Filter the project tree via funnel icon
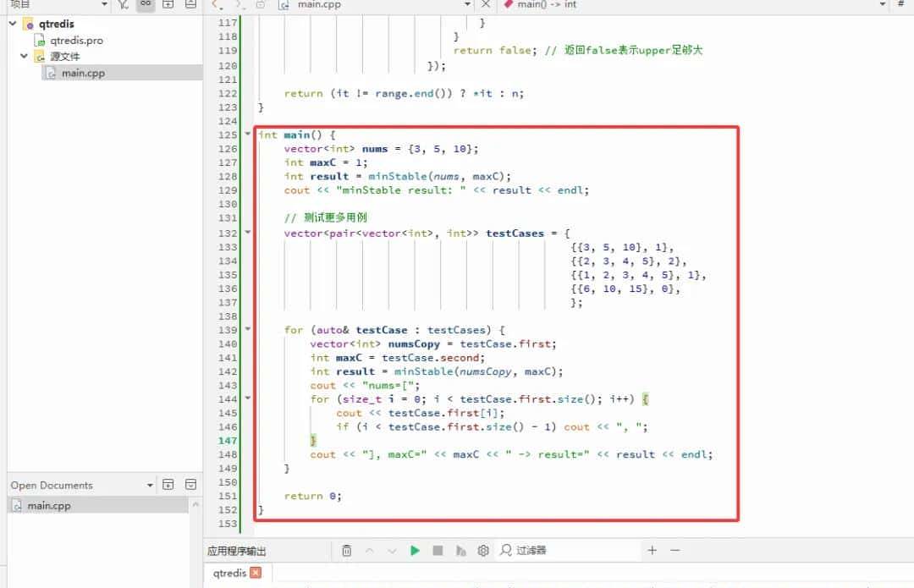Image resolution: width=914 pixels, height=588 pixels. [124, 5]
